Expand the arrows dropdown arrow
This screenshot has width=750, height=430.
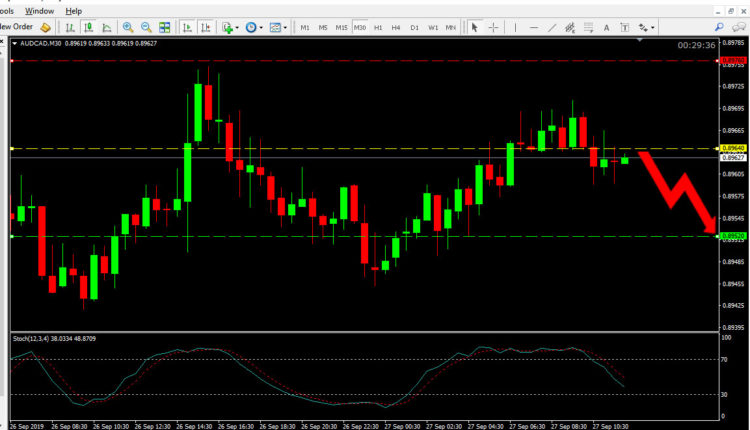pyautogui.click(x=653, y=28)
